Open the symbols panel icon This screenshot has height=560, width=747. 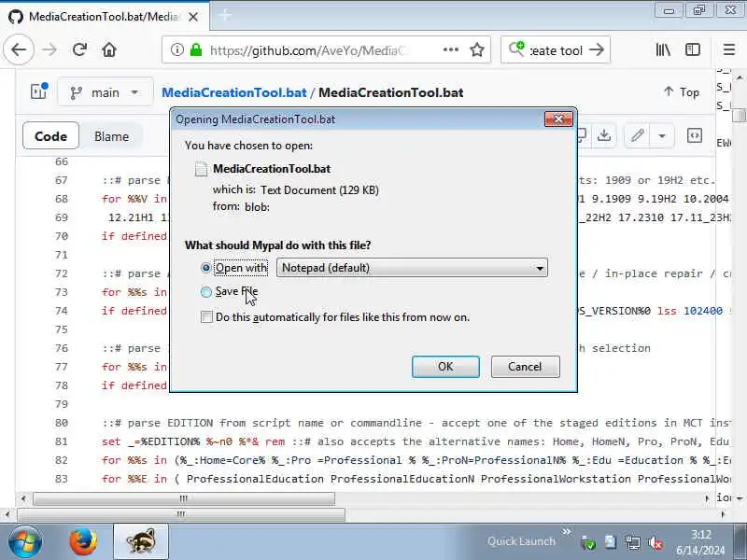click(695, 135)
